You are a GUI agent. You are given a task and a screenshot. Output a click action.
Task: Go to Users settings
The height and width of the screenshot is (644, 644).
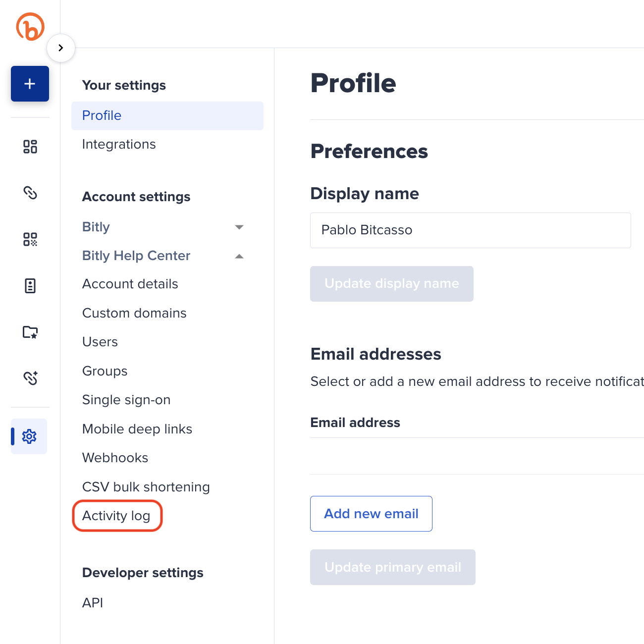click(x=100, y=342)
